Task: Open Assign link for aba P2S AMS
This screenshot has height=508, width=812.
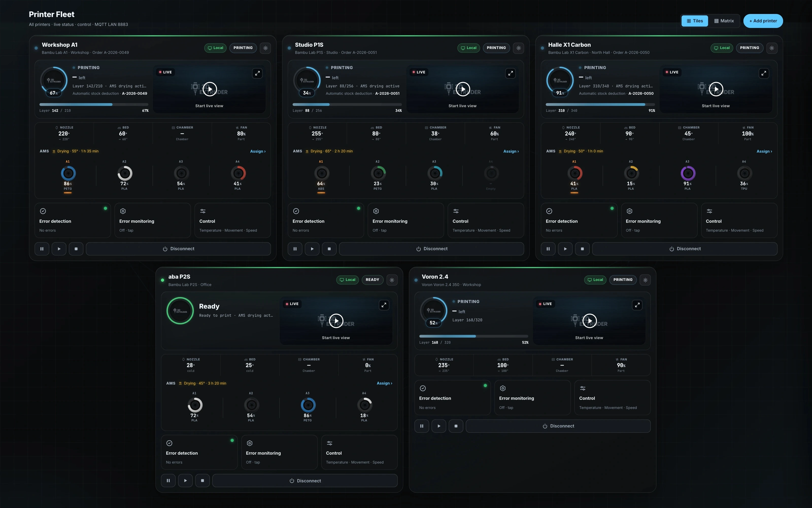Action: click(x=384, y=383)
